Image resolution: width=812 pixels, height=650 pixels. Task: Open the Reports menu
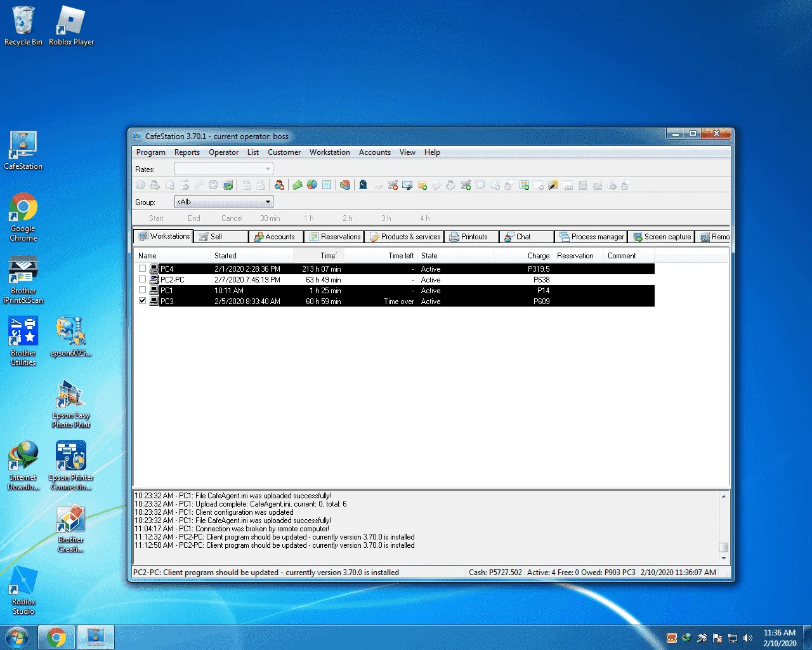(x=187, y=152)
